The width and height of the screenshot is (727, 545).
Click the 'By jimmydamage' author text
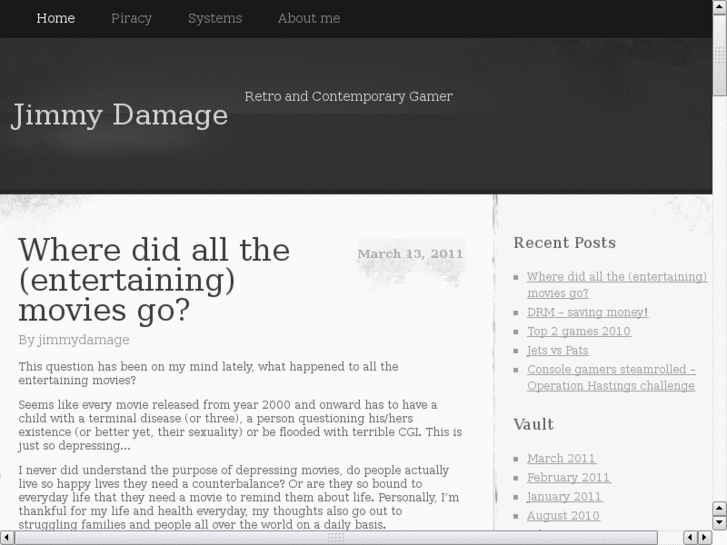coord(74,340)
